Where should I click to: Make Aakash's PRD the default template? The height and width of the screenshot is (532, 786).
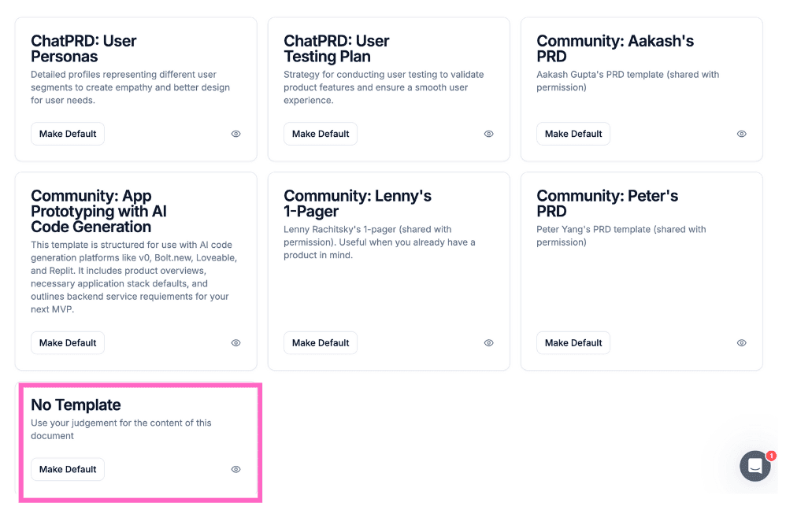[x=573, y=134]
